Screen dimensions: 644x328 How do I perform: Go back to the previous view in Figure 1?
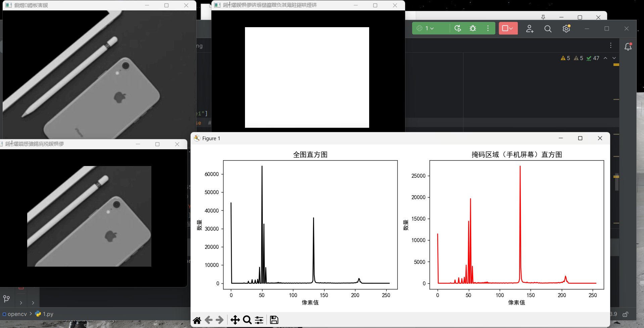tap(208, 320)
